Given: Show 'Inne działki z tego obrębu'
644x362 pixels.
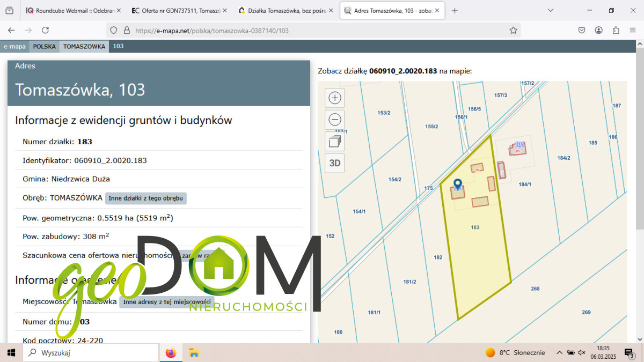Looking at the screenshot, I should (146, 198).
